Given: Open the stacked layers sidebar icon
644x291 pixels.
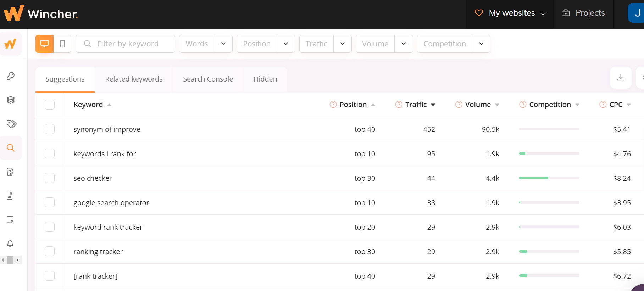Looking at the screenshot, I should [11, 100].
